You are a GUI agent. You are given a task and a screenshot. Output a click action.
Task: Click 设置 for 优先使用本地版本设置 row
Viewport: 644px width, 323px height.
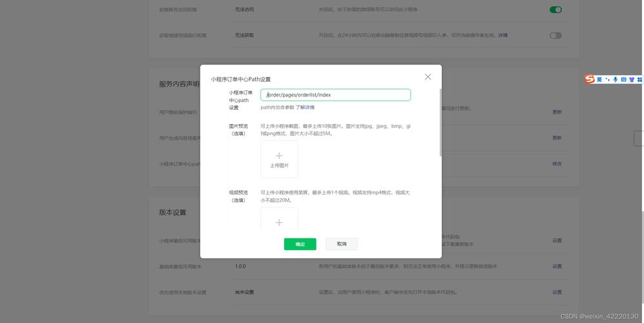click(x=557, y=292)
